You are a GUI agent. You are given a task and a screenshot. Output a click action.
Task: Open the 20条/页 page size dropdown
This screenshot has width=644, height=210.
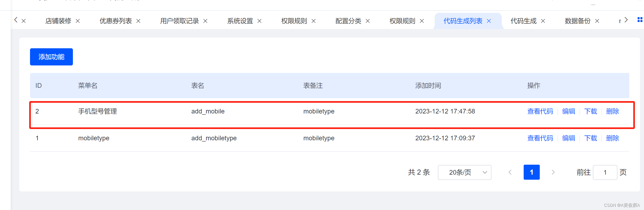click(x=464, y=172)
